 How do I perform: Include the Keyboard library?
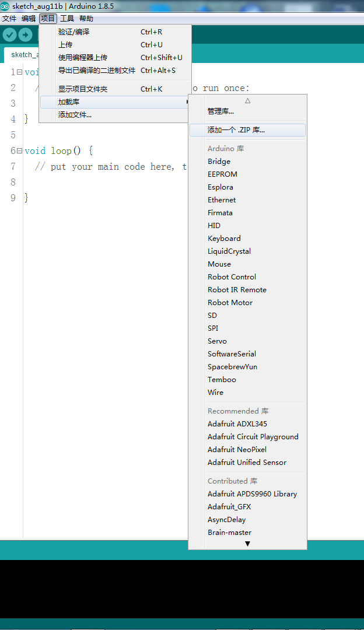click(247, 239)
